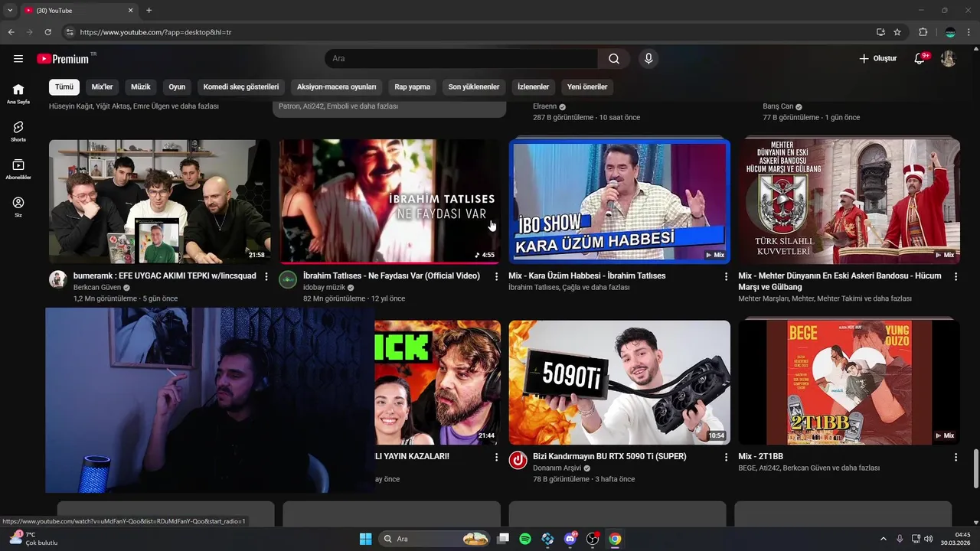This screenshot has width=980, height=551.
Task: Type in the Ara search field
Action: tap(461, 59)
